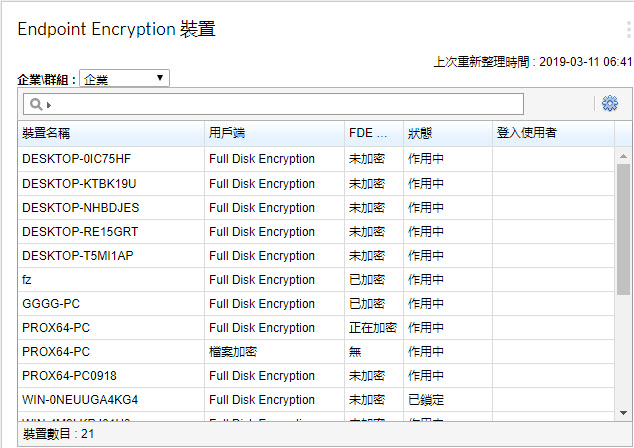The width and height of the screenshot is (634, 448).
Task: Open the settings gear icon
Action: pos(610,104)
